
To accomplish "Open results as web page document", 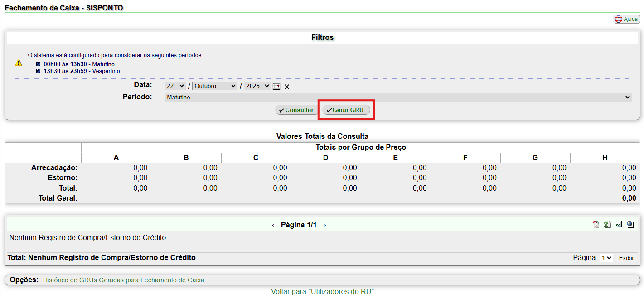I will 630,225.
